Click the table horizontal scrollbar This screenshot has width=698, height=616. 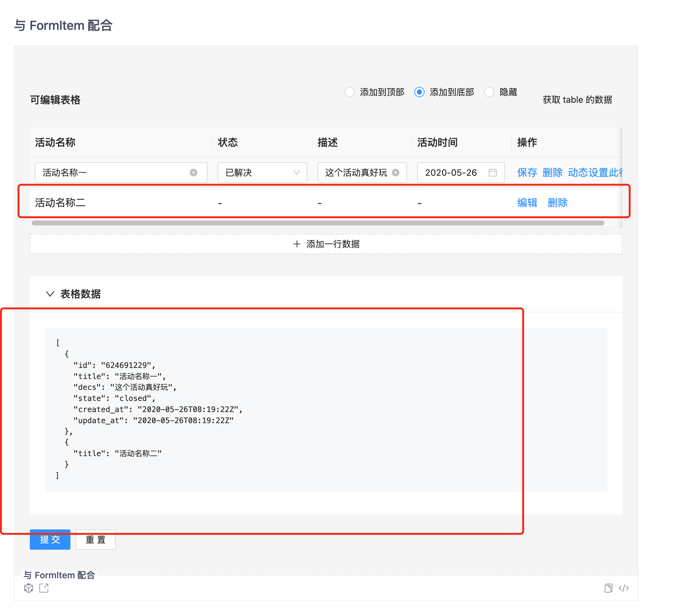tap(318, 223)
